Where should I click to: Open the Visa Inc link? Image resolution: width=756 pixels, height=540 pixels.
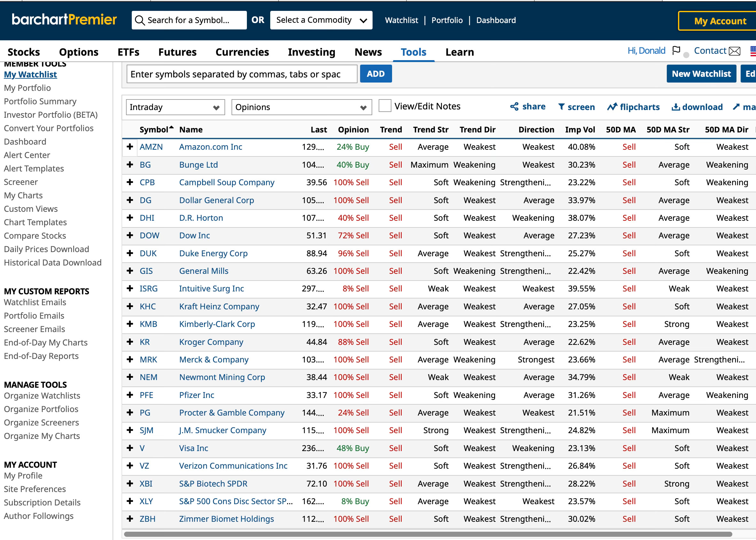193,448
